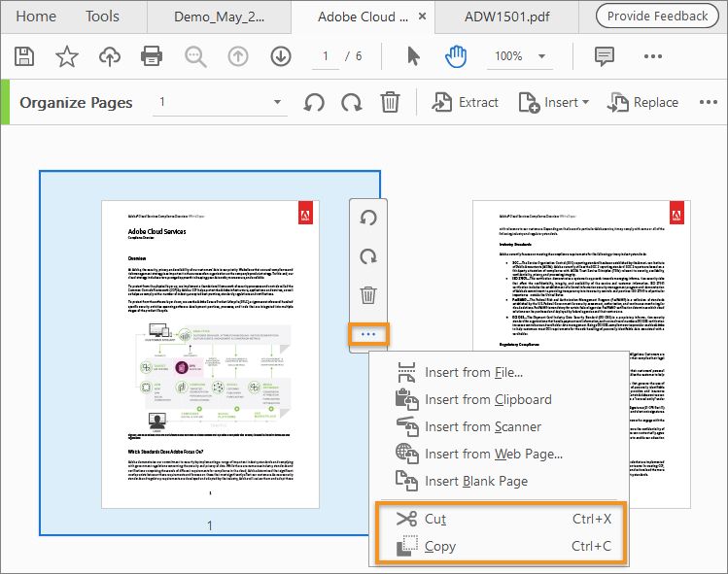Choose Insert Blank Page menu item
The width and height of the screenshot is (728, 574).
500,481
